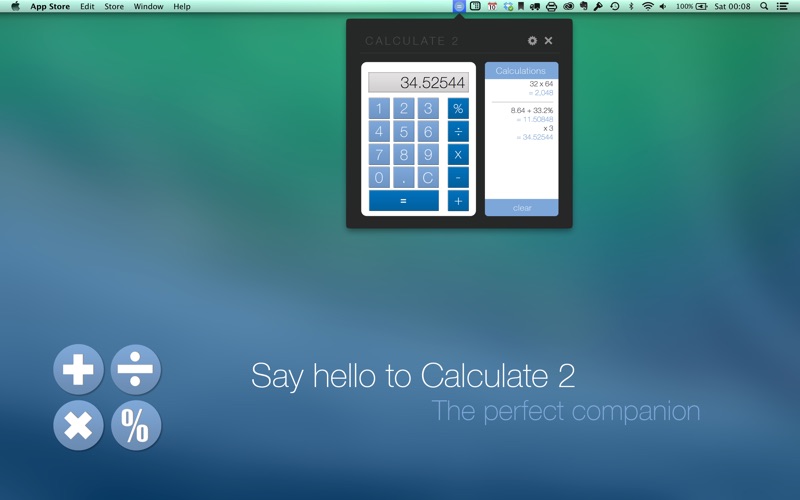
Task: Click the key icon in menu bar
Action: pos(598,6)
